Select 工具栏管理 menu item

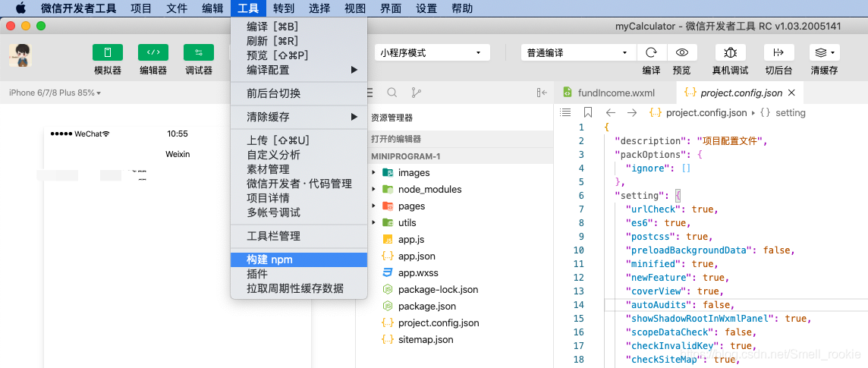point(299,236)
